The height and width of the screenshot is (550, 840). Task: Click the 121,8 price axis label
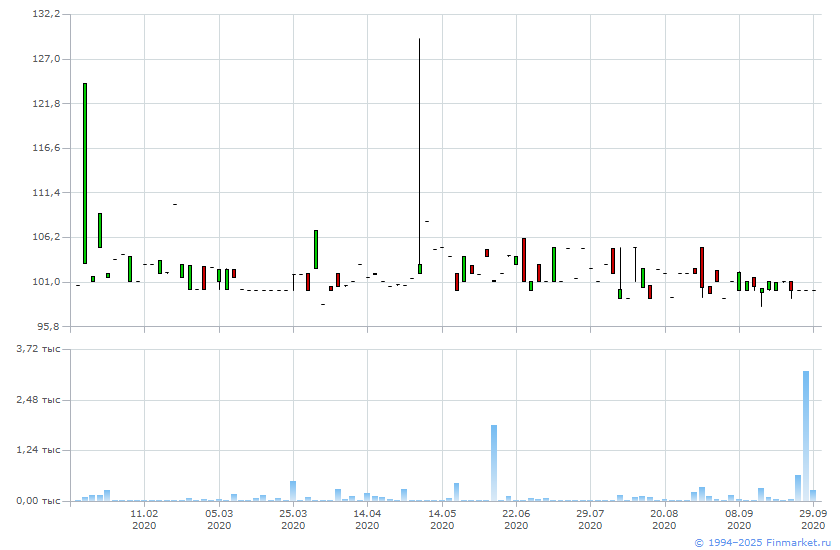pyautogui.click(x=47, y=103)
